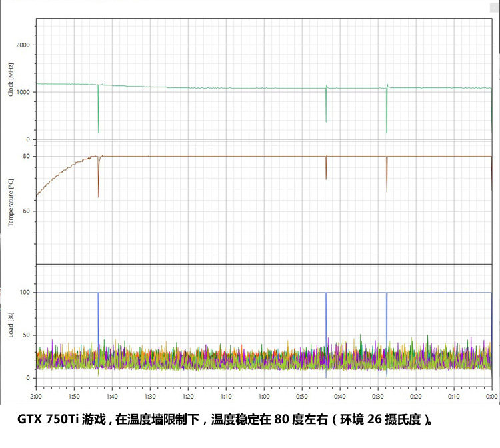This screenshot has height=448, width=500.
Task: Select the Load [%] axis title
Action: (11, 325)
